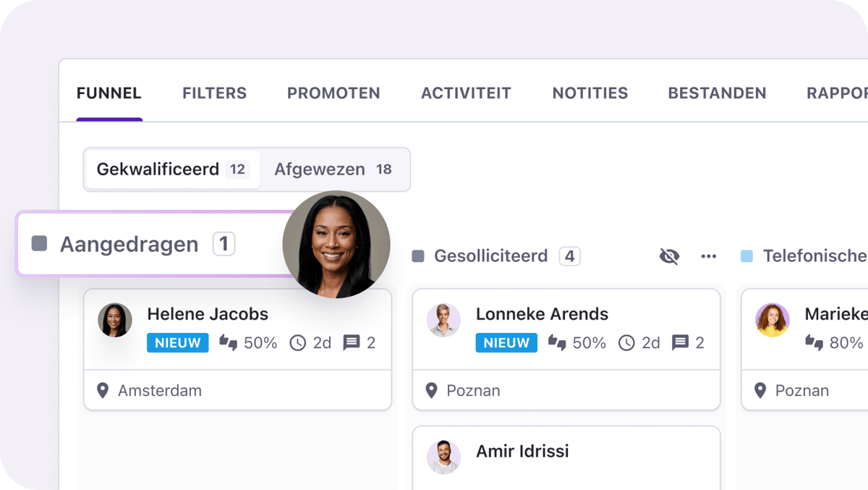Open Amir Idrissi's candidate card
The height and width of the screenshot is (490, 868).
pyautogui.click(x=521, y=451)
